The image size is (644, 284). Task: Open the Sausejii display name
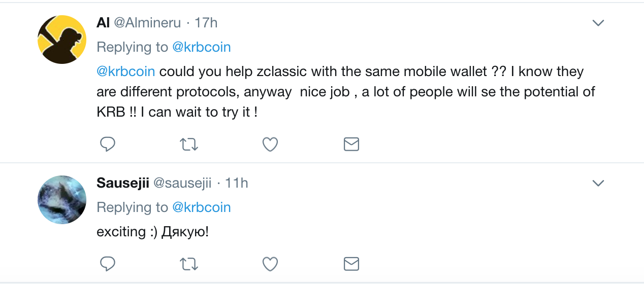[x=123, y=183]
